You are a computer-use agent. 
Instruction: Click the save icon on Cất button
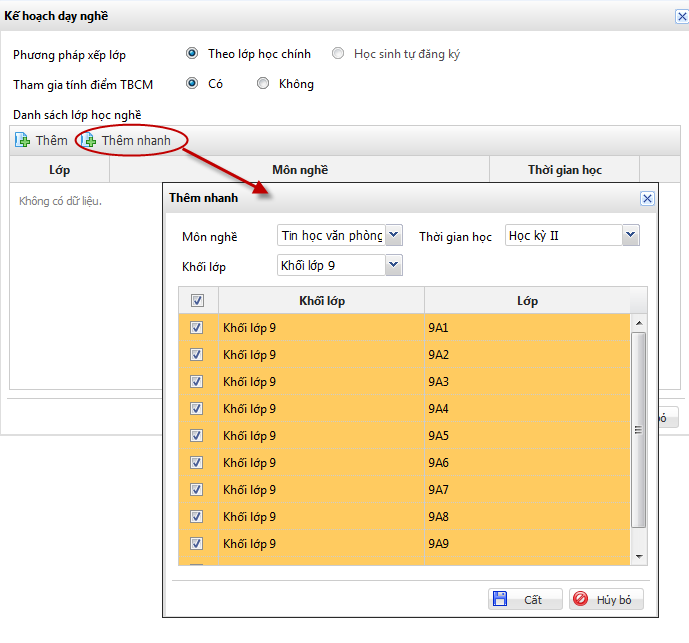pos(499,600)
